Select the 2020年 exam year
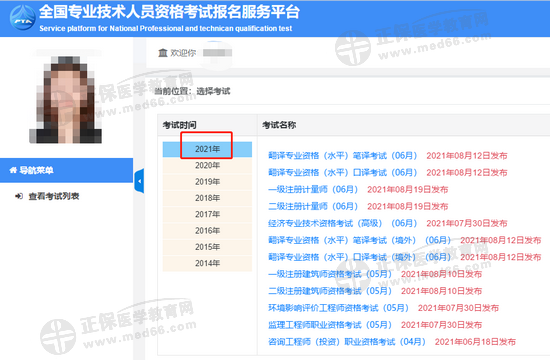The image size is (550, 360). (207, 165)
